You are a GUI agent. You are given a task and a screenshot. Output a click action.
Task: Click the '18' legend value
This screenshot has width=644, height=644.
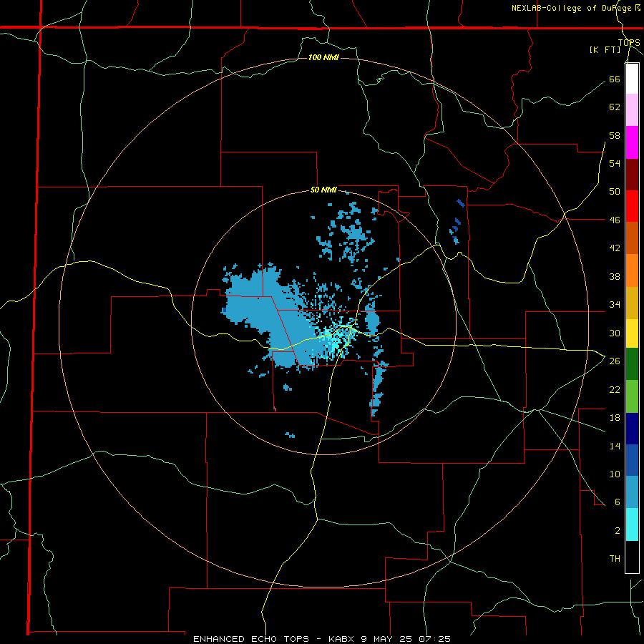click(x=615, y=418)
